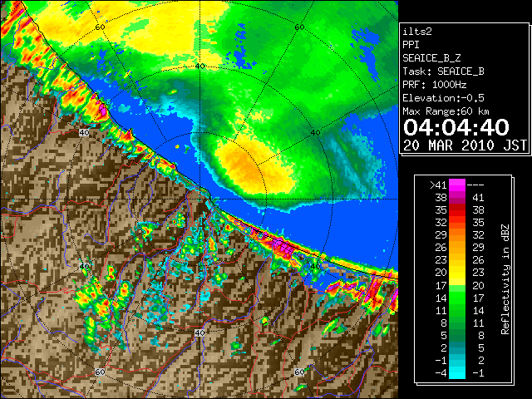Select the date "20 MAR 2010 JST"
Viewport: 532px width, 399px height.
pos(465,145)
